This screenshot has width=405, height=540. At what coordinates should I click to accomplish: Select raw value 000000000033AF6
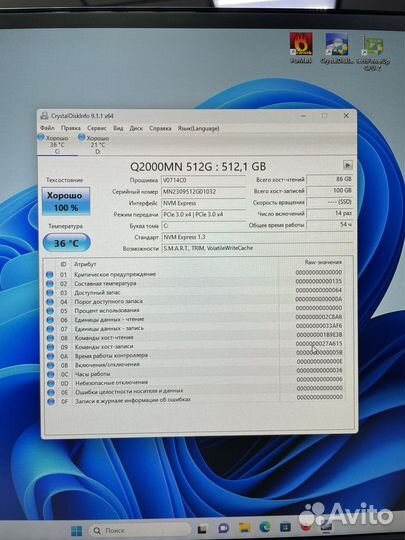(319, 325)
